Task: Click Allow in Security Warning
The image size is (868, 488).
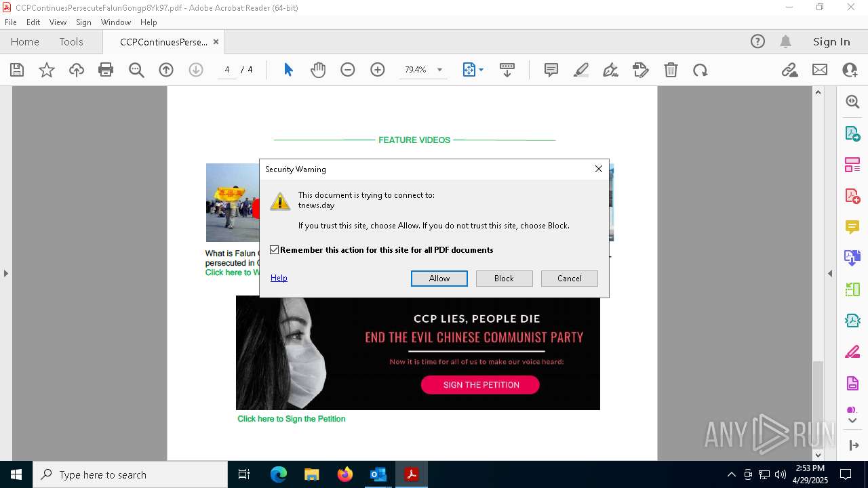Action: click(439, 278)
